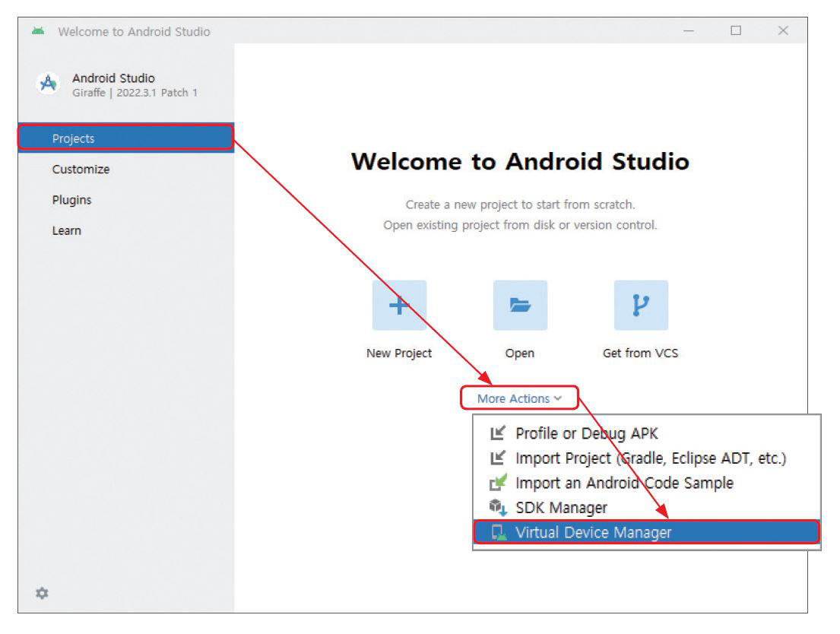Click 'Create a new project to start from scratch.'
840x634 pixels.
click(520, 204)
